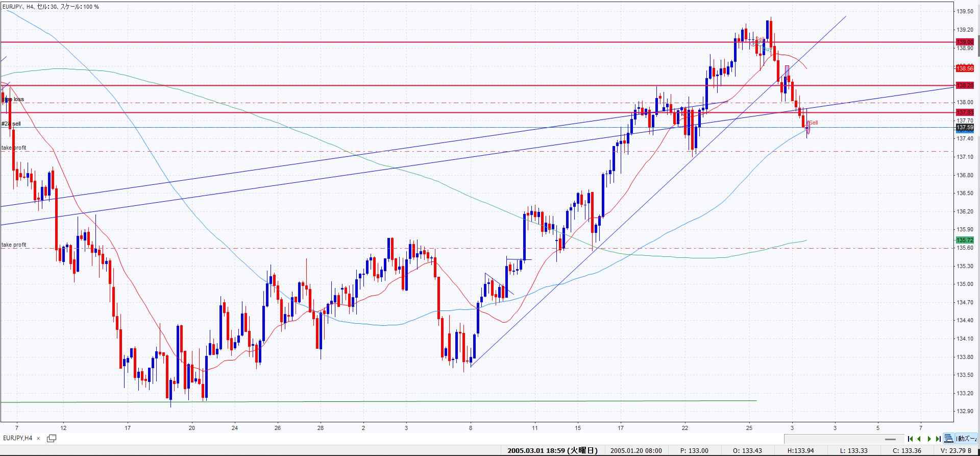Click the green 135.72 moving average label
Image resolution: width=980 pixels, height=456 pixels.
click(x=964, y=240)
